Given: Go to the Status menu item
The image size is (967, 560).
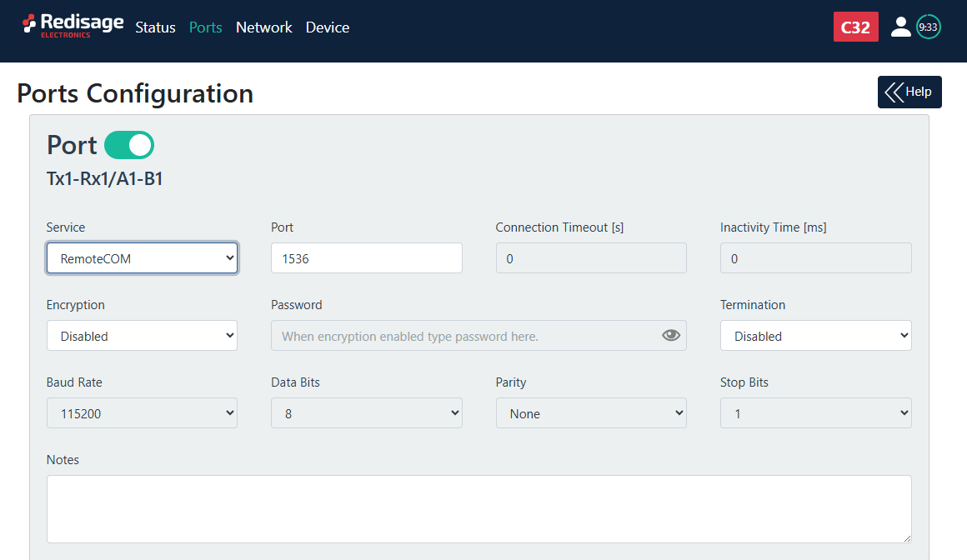Looking at the screenshot, I should tap(155, 27).
